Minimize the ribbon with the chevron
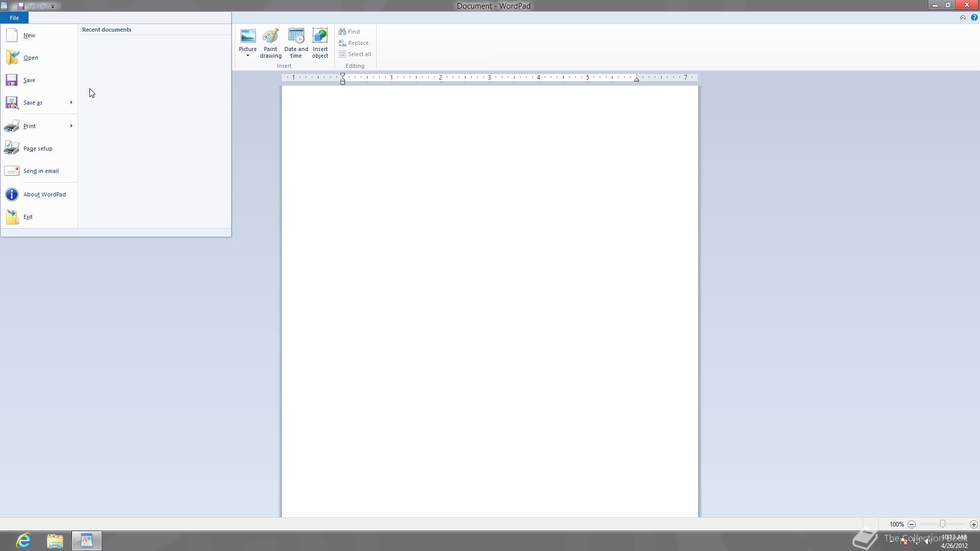Image resolution: width=980 pixels, height=551 pixels. coord(963,17)
